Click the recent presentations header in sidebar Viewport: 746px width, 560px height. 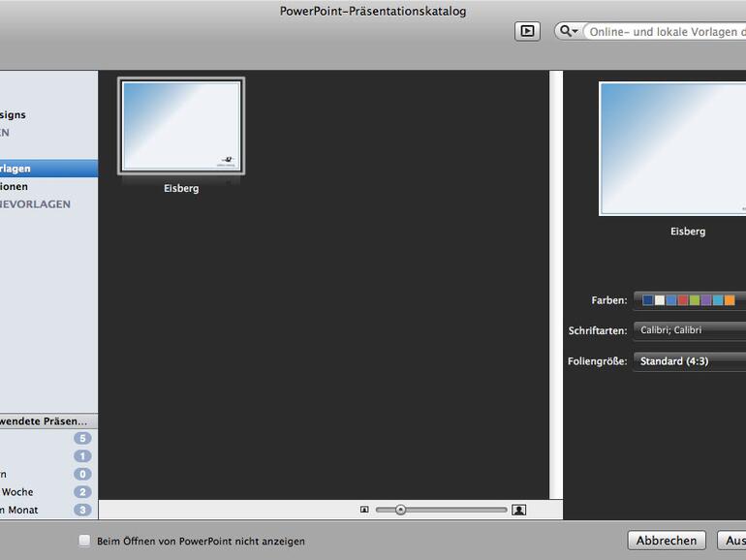coord(49,421)
